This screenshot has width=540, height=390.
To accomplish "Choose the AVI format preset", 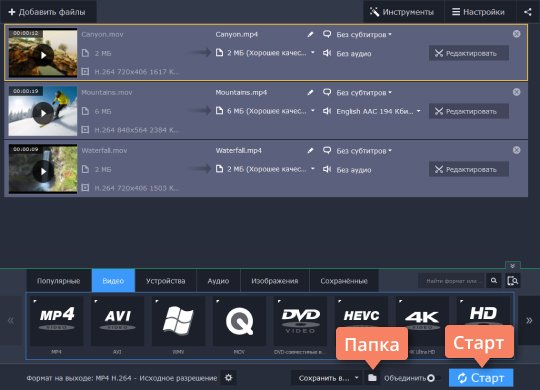I will pyautogui.click(x=117, y=321).
